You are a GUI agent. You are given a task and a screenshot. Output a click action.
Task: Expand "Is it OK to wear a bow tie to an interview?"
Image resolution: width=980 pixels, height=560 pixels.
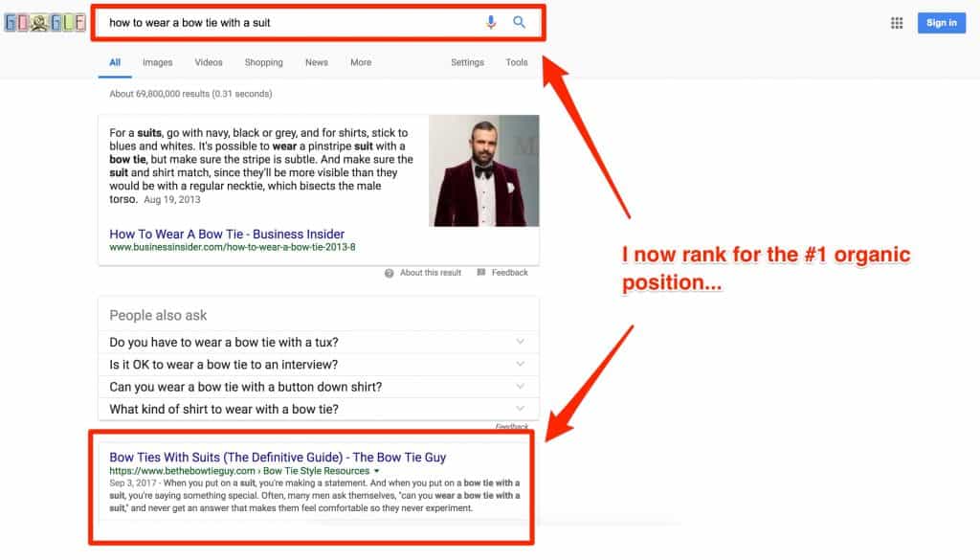(318, 365)
